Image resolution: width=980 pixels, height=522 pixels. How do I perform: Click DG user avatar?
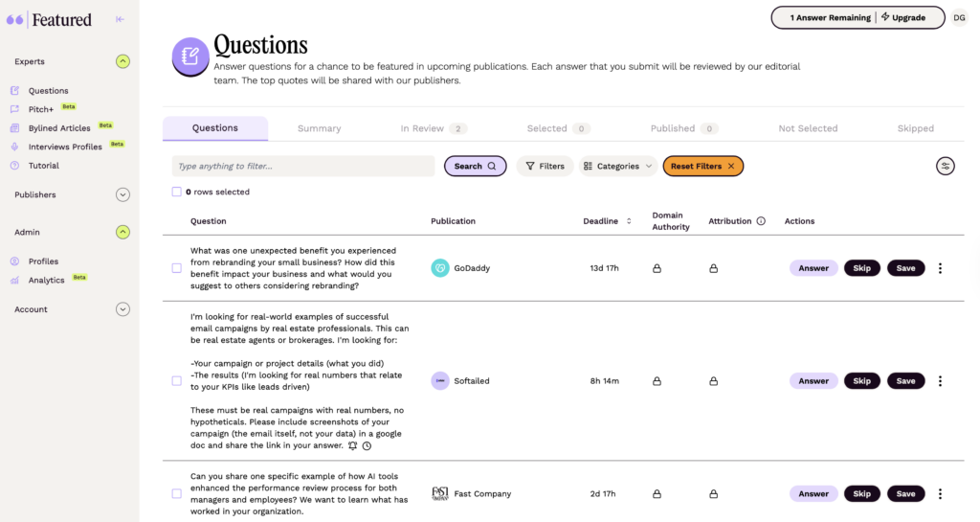click(959, 17)
